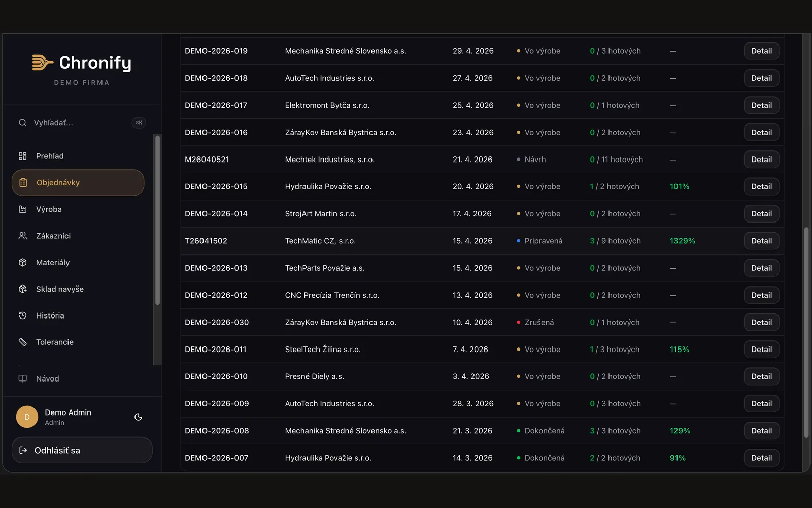Viewport: 812px width, 508px height.
Task: Open Sklad navyše from the sidebar
Action: 78,289
